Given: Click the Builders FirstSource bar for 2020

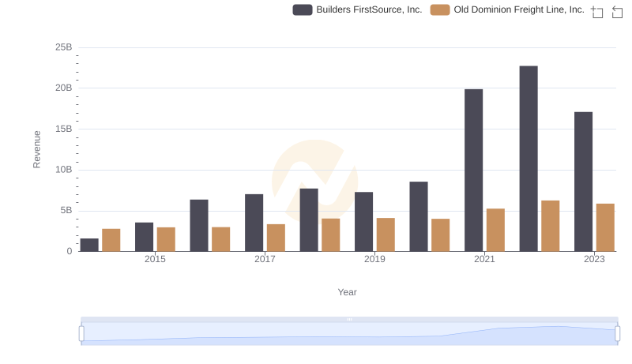Looking at the screenshot, I should pyautogui.click(x=419, y=216).
